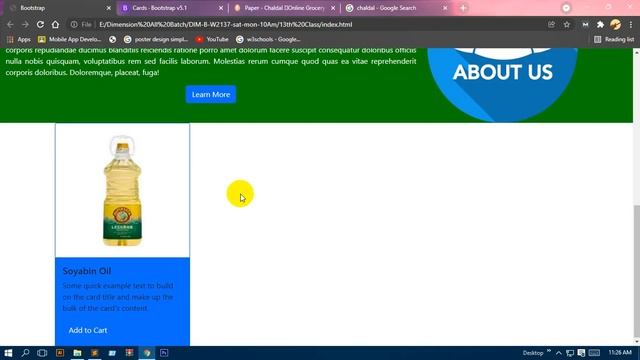Open the Extensions puzzle icon
The image size is (640, 360).
pyautogui.click(x=600, y=24)
